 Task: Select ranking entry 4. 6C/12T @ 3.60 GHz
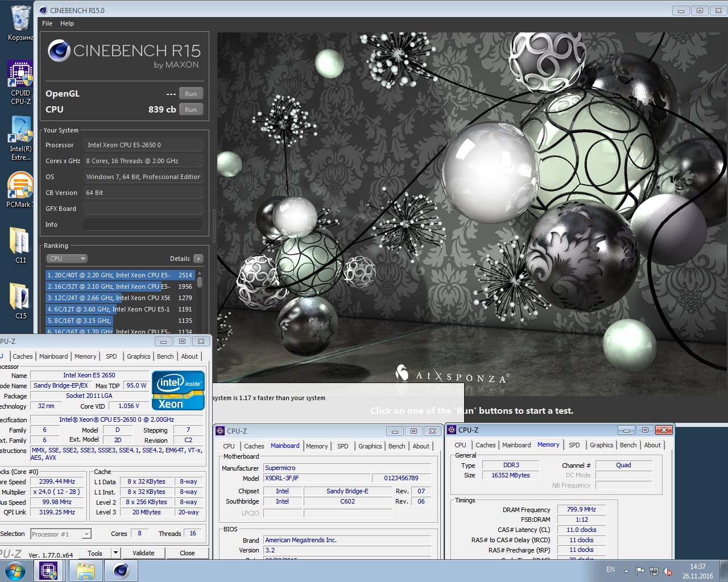[121, 309]
